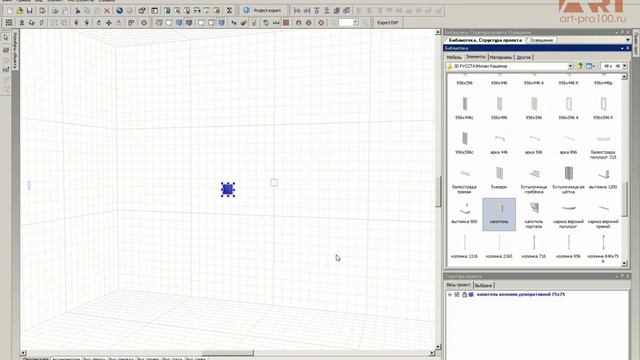Click the lock icon of the капитель tree row
640x360 pixels.
464,294
